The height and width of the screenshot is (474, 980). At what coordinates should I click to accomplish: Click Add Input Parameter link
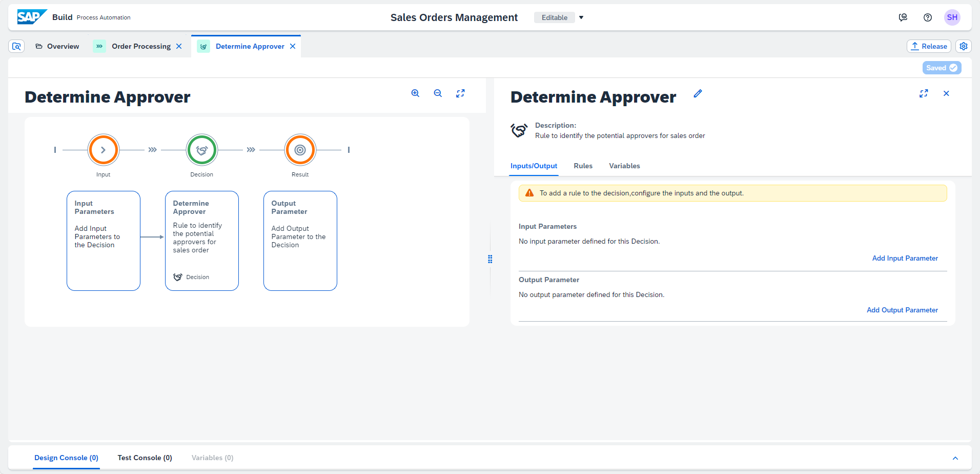click(905, 258)
